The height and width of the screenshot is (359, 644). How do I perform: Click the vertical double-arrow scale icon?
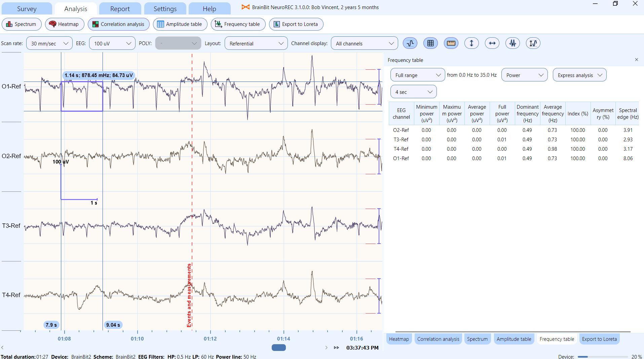tap(471, 43)
